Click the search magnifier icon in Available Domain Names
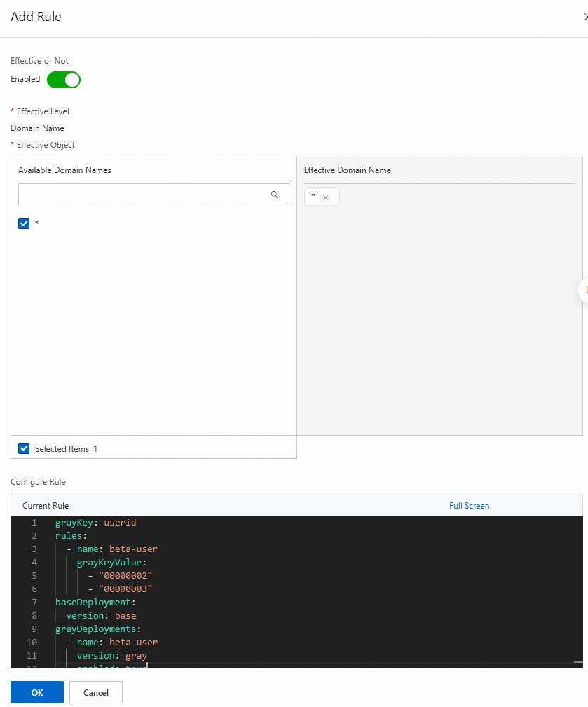 [x=274, y=194]
